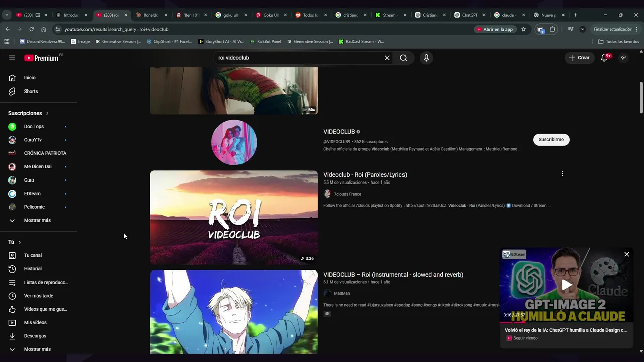The height and width of the screenshot is (362, 644).
Task: Open Ver más tarde list
Action: tap(38, 296)
